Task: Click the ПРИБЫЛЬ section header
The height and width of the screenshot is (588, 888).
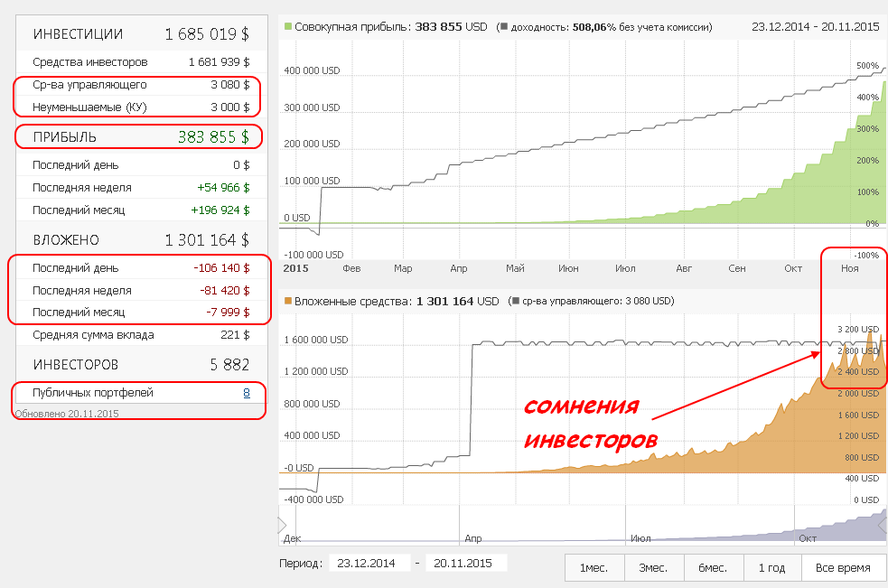Action: coord(65,137)
